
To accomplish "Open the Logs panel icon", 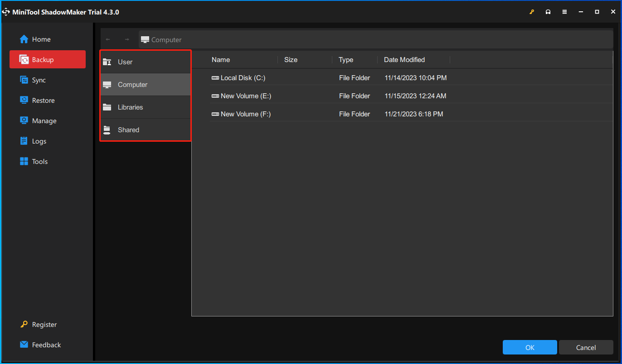I will tap(23, 141).
